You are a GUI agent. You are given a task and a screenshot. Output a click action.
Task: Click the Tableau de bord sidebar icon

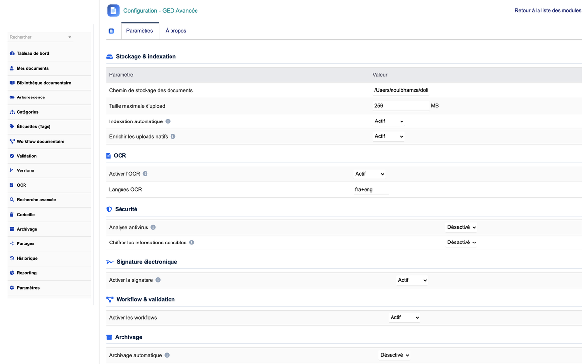12,53
